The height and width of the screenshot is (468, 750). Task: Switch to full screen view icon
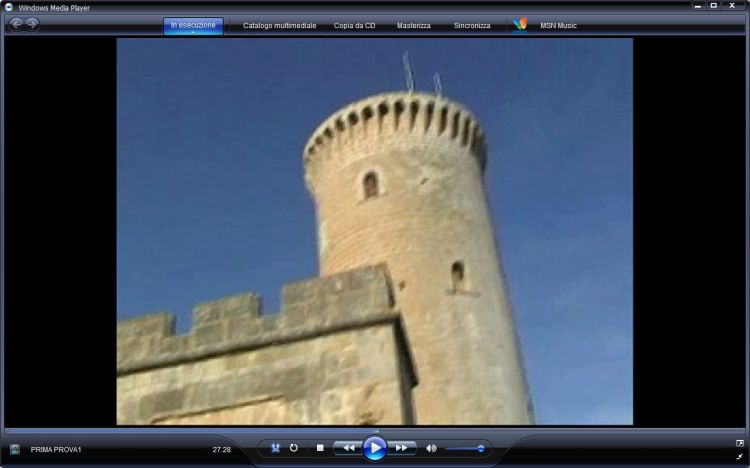coord(739,443)
